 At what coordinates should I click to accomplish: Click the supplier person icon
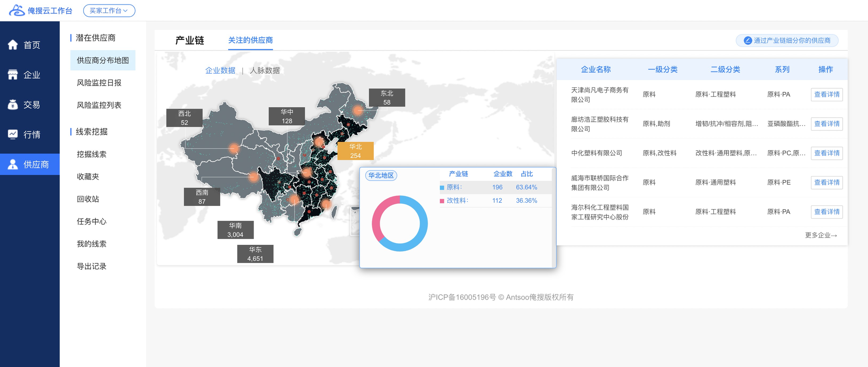[13, 164]
